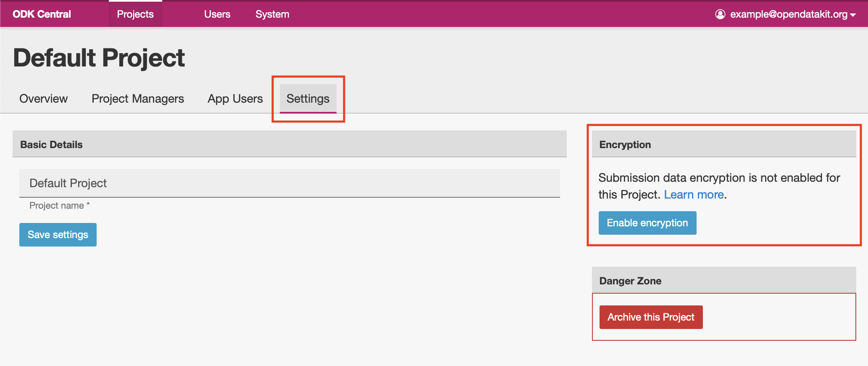
Task: Click the Danger Zone panel header
Action: click(x=724, y=280)
